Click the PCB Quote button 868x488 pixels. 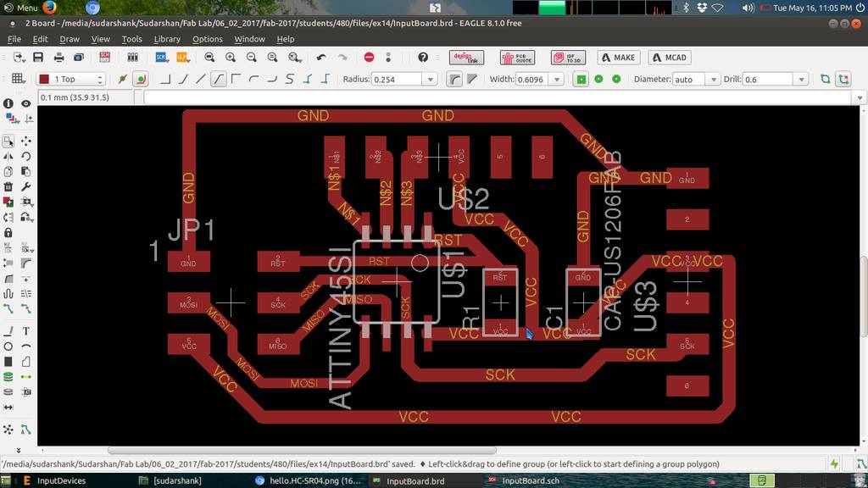coord(517,58)
